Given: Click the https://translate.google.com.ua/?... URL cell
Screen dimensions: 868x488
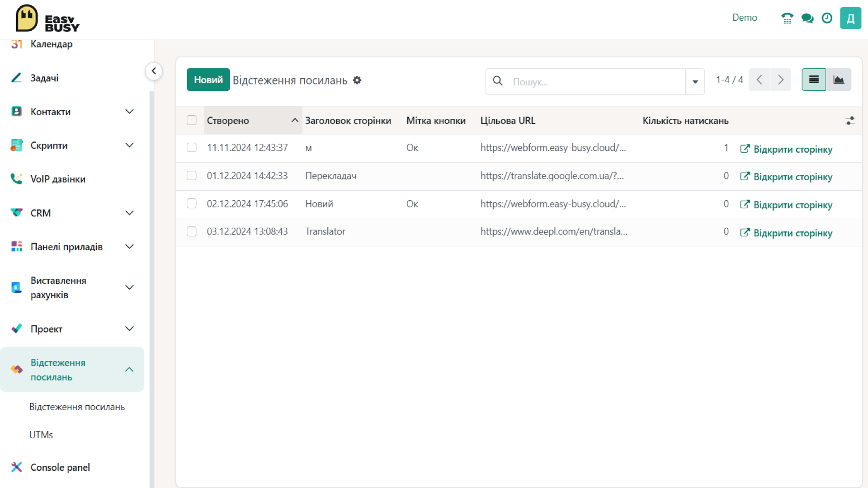Looking at the screenshot, I should click(552, 175).
